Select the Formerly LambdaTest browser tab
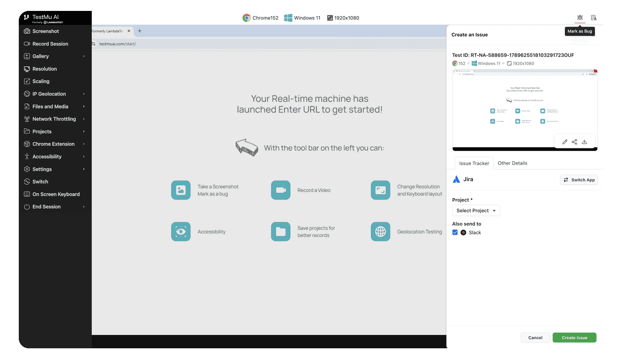 [x=111, y=31]
